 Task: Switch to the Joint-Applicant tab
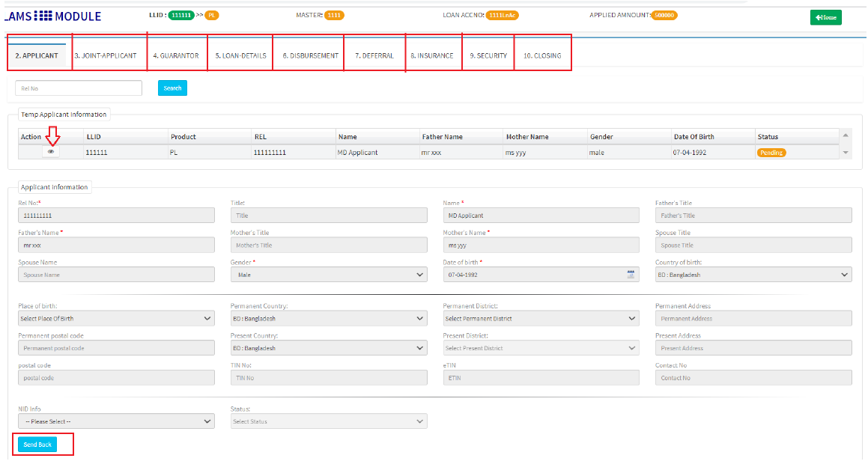point(106,55)
